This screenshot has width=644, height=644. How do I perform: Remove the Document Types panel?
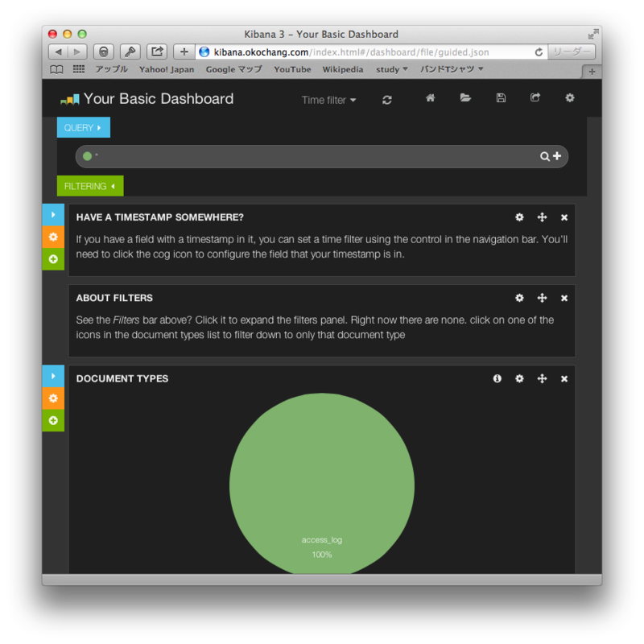(x=564, y=378)
